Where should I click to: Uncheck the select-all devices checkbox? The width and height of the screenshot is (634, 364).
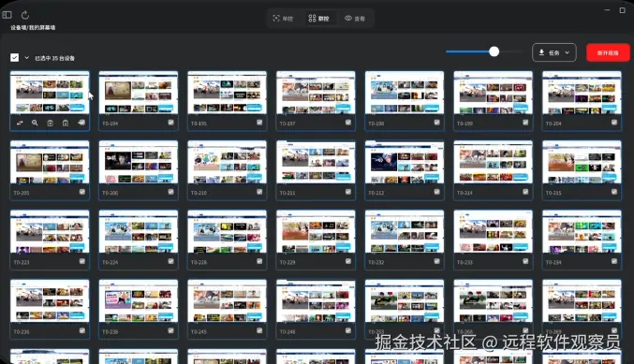[15, 57]
